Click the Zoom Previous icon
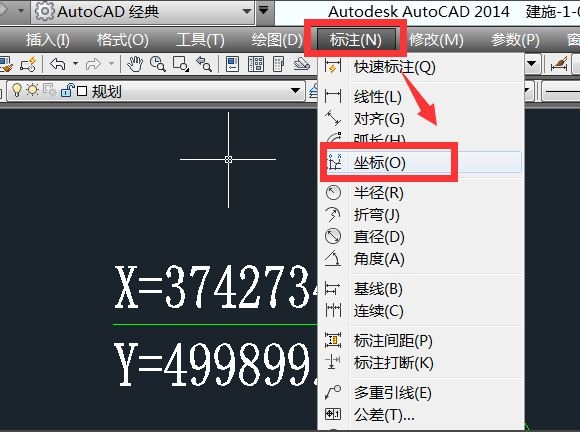The height and width of the screenshot is (432, 580). (x=203, y=64)
